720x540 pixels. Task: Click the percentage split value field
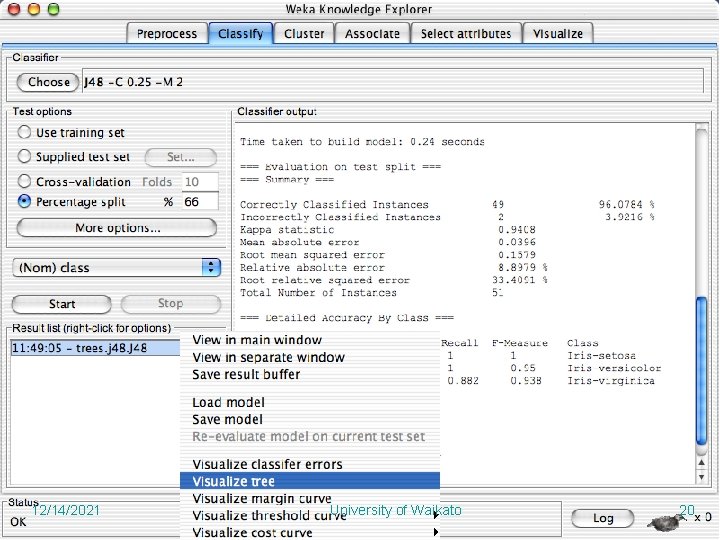(x=200, y=202)
